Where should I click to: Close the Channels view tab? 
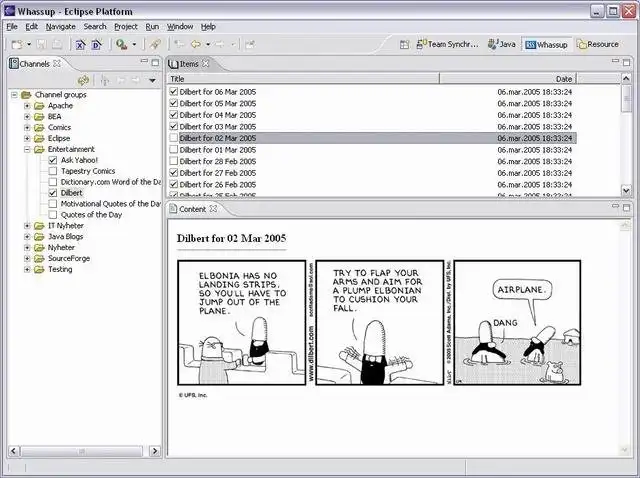(x=57, y=64)
